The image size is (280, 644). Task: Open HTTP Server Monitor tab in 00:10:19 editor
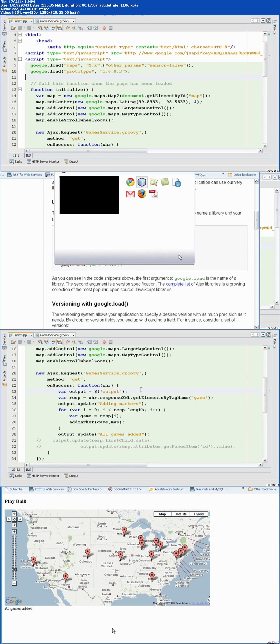tap(43, 476)
